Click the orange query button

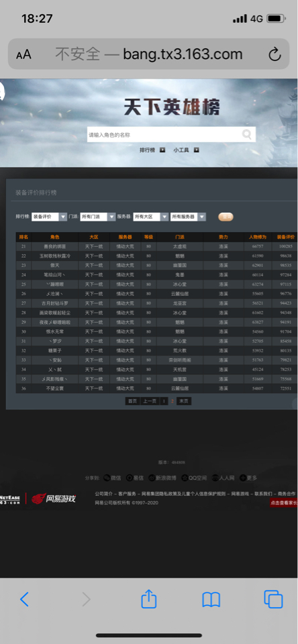click(226, 217)
